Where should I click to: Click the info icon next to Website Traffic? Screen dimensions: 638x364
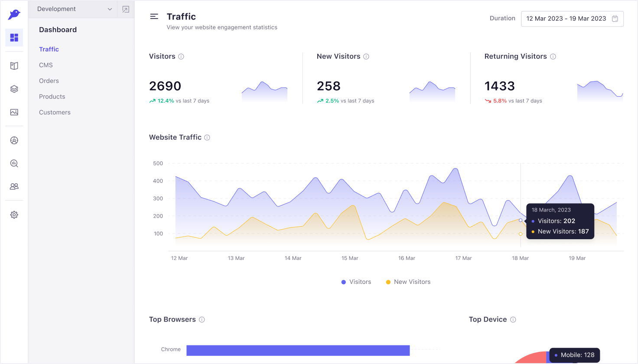click(207, 138)
